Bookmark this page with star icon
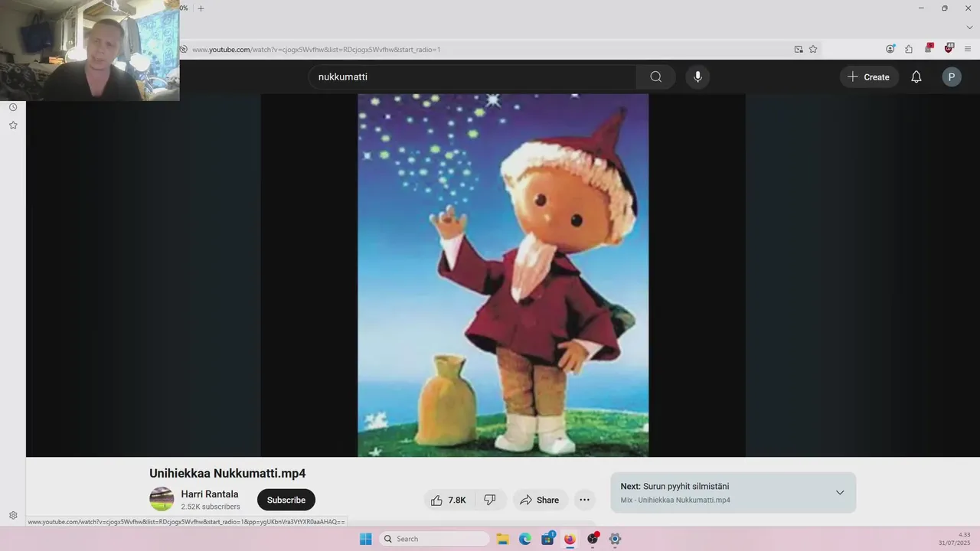 click(x=813, y=49)
